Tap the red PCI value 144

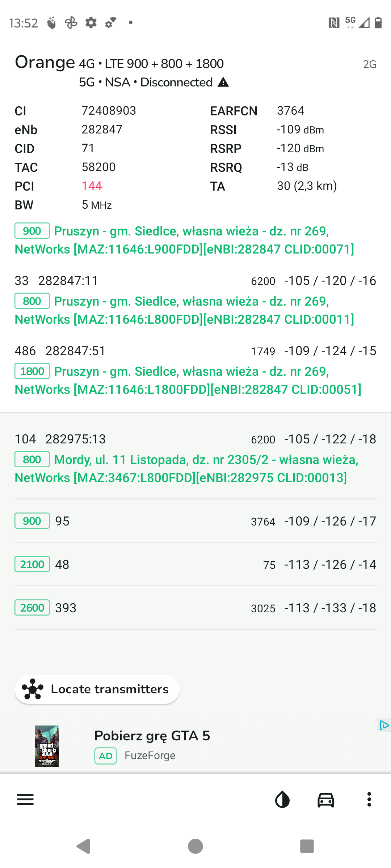tap(92, 186)
